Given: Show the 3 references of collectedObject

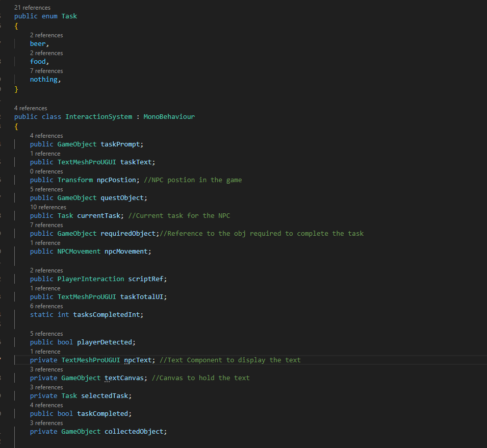Looking at the screenshot, I should coord(46,423).
